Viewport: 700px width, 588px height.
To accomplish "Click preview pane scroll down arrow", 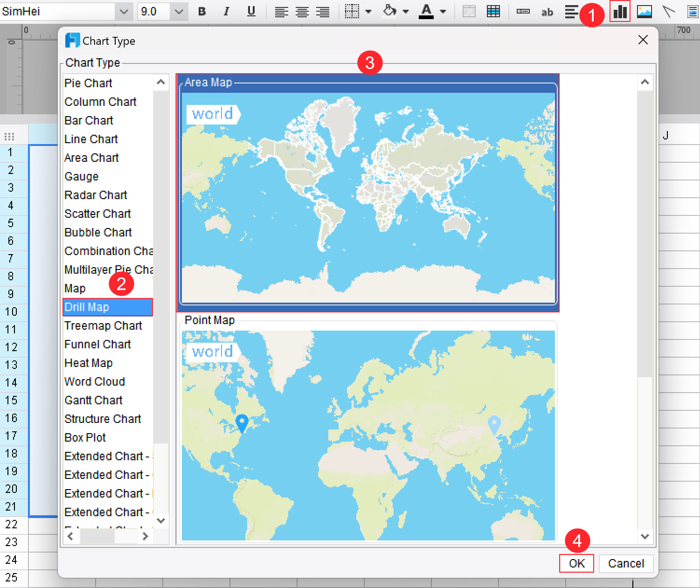I will (x=645, y=536).
